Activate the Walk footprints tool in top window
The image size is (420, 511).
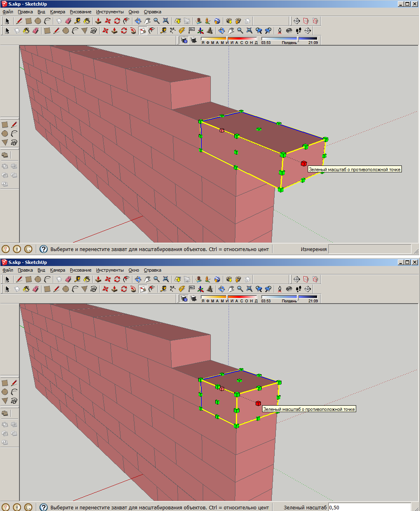coord(298,31)
